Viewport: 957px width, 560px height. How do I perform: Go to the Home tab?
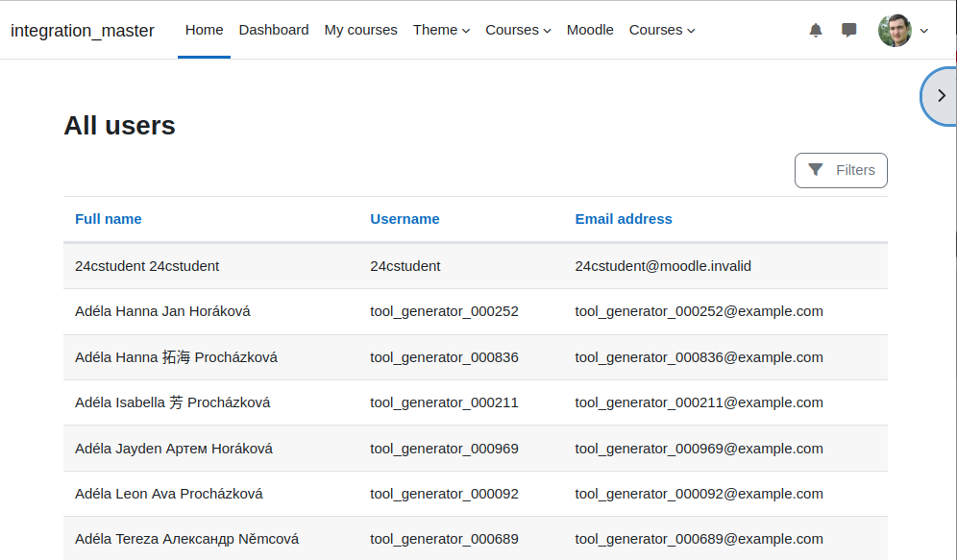click(x=204, y=30)
